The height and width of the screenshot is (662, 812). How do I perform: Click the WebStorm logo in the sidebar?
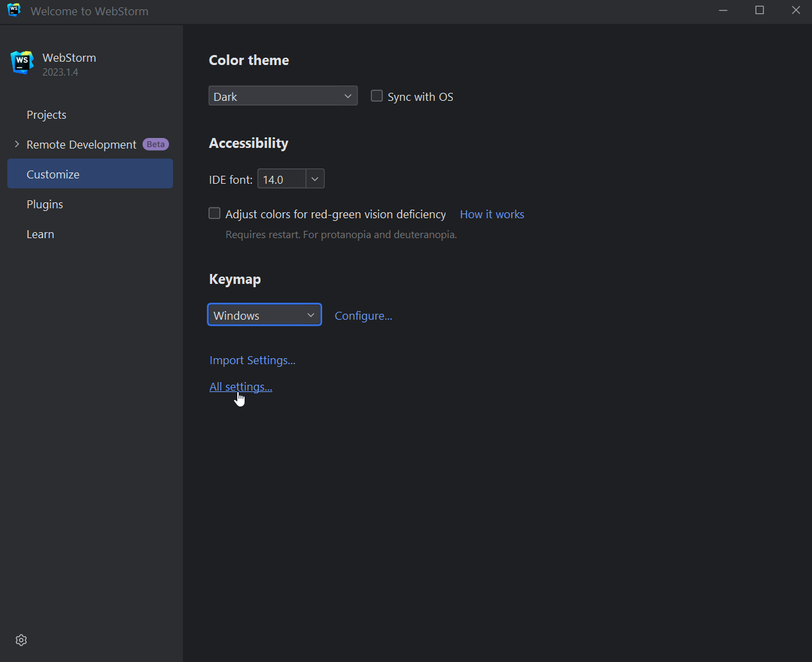22,62
